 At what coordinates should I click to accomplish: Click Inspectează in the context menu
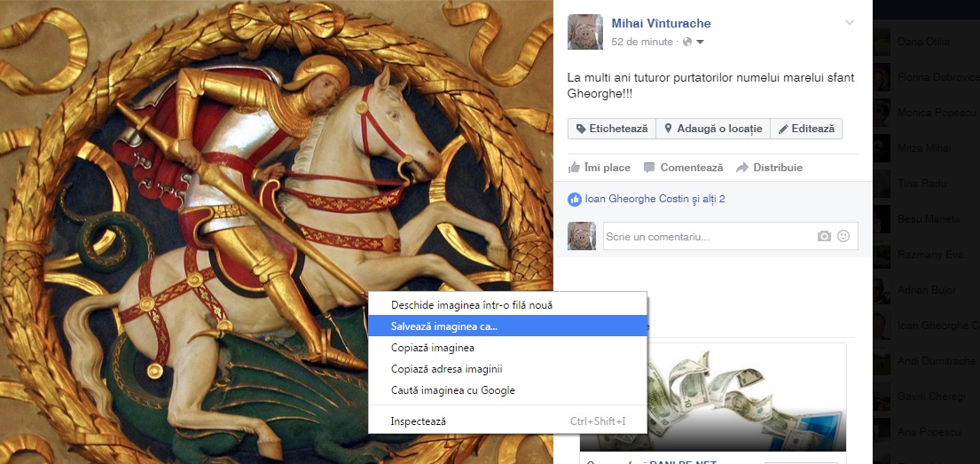pyautogui.click(x=418, y=421)
